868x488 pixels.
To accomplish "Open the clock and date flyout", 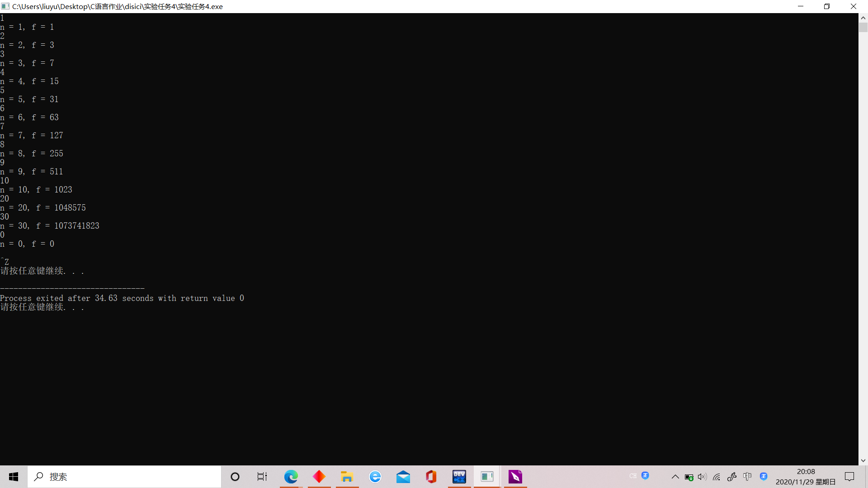I will click(x=806, y=477).
